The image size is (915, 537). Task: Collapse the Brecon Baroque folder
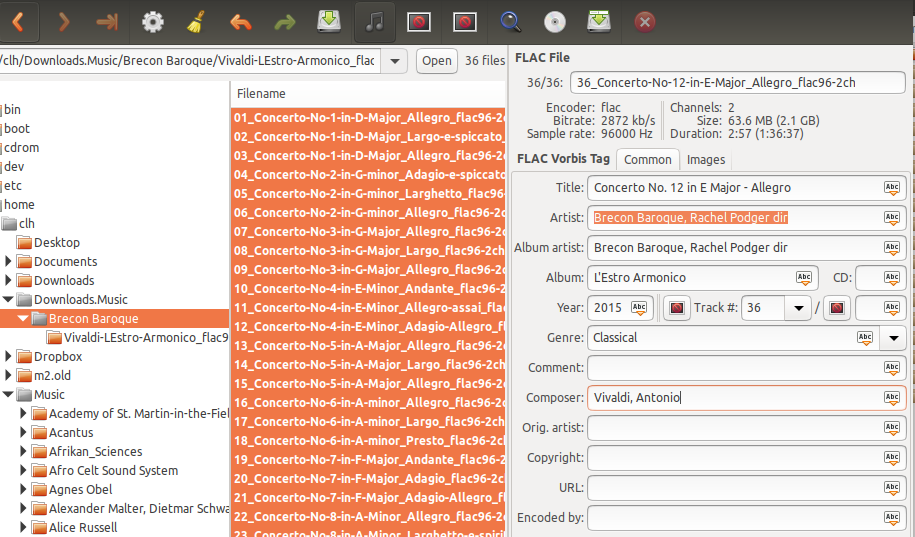click(x=23, y=318)
